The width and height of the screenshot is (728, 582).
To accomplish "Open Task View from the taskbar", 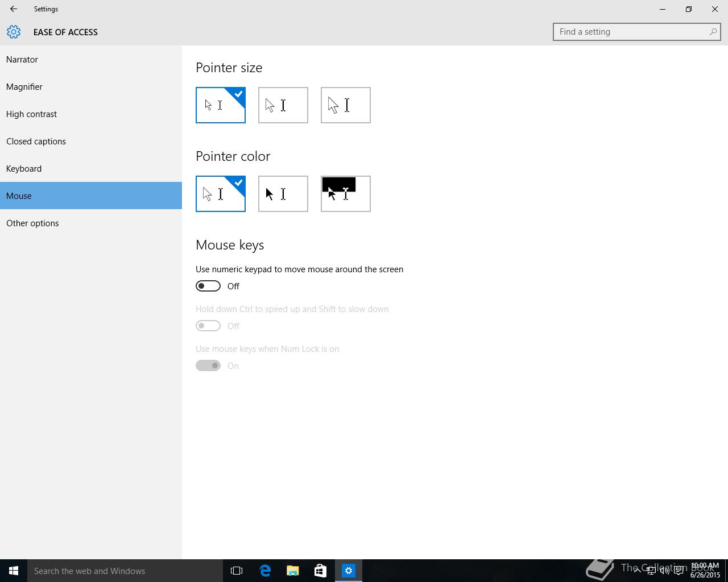I will 237,571.
